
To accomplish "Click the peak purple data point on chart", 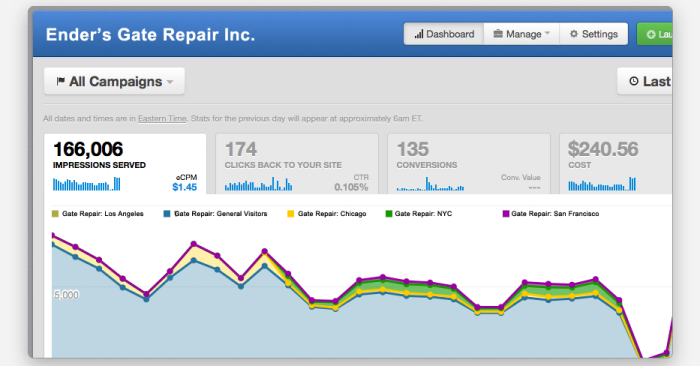I will click(x=52, y=235).
